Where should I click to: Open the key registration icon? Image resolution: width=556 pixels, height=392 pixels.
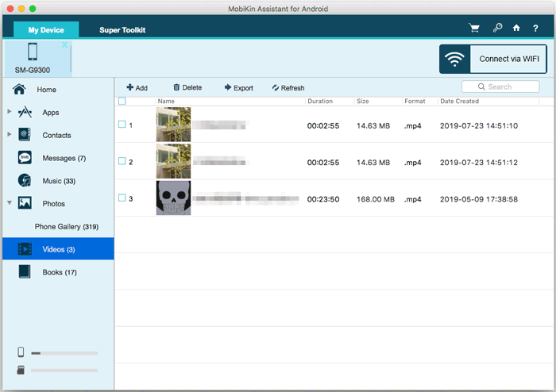(x=497, y=29)
